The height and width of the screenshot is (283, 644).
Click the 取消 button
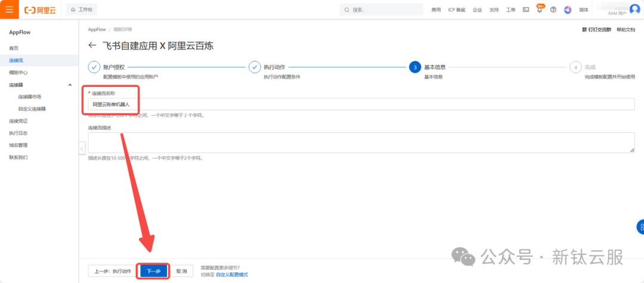coord(181,271)
